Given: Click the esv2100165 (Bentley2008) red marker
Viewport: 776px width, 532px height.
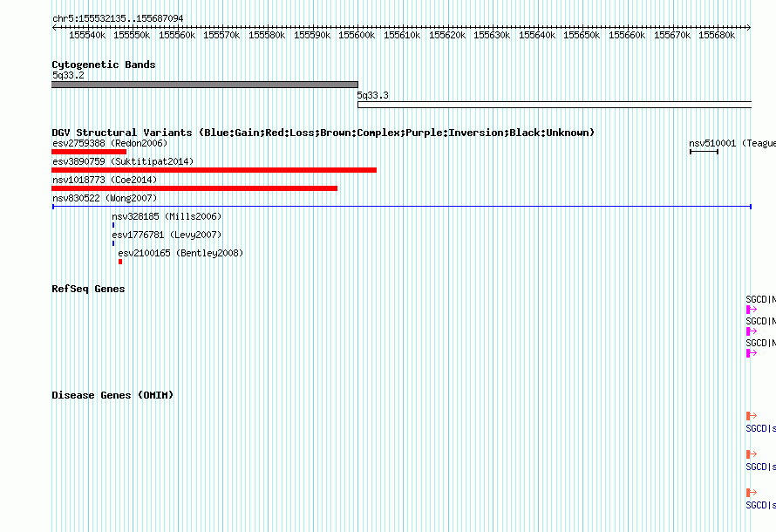Looking at the screenshot, I should [x=120, y=262].
